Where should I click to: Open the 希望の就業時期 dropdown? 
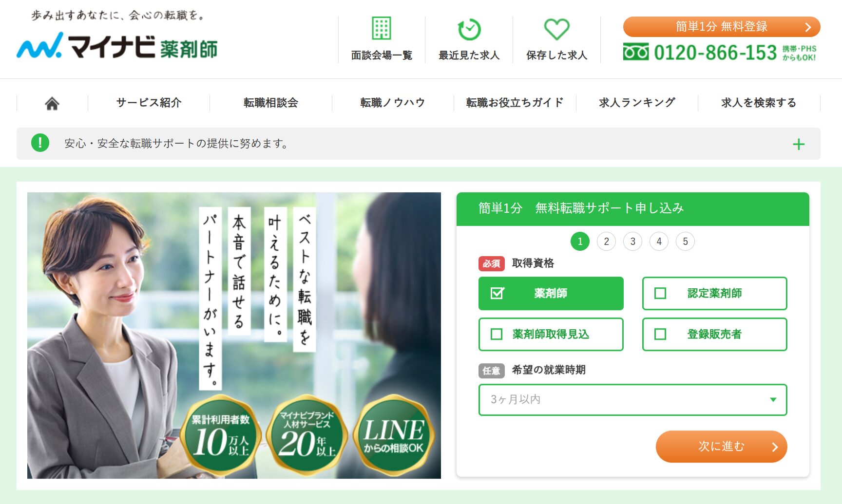tap(633, 400)
